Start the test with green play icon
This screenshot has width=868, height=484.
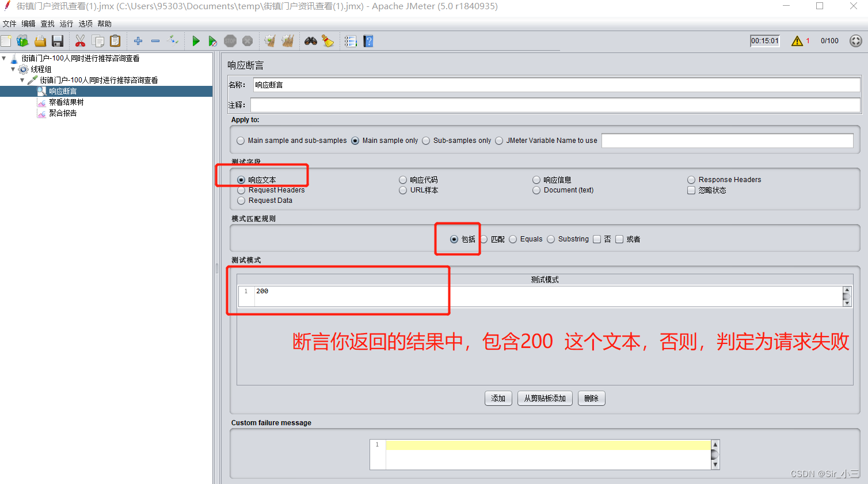pos(196,41)
